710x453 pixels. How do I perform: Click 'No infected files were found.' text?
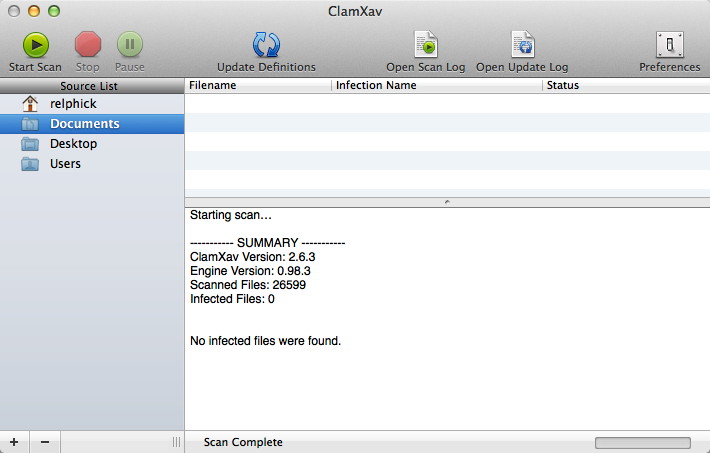pyautogui.click(x=265, y=341)
